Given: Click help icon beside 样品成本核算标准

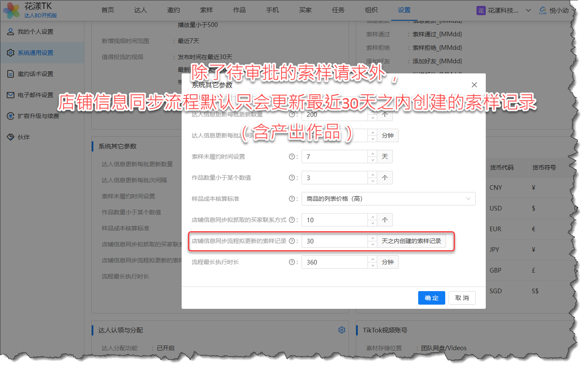Looking at the screenshot, I should pyautogui.click(x=291, y=199).
